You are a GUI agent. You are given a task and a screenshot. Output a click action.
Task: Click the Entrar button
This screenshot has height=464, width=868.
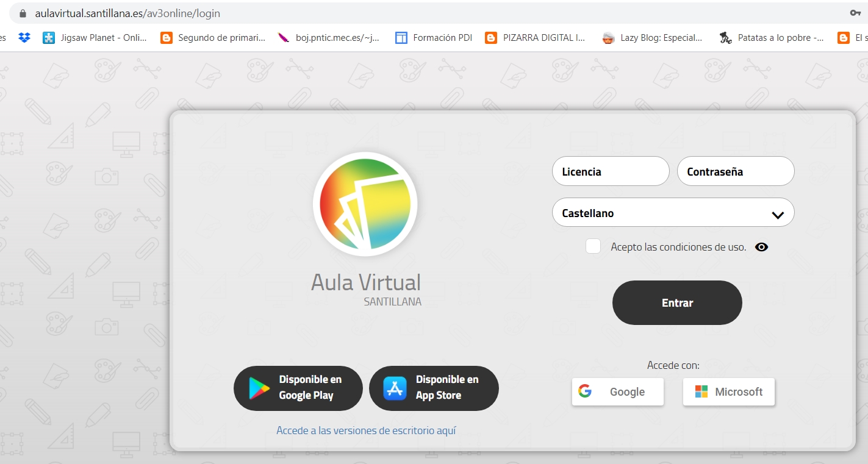tap(677, 302)
